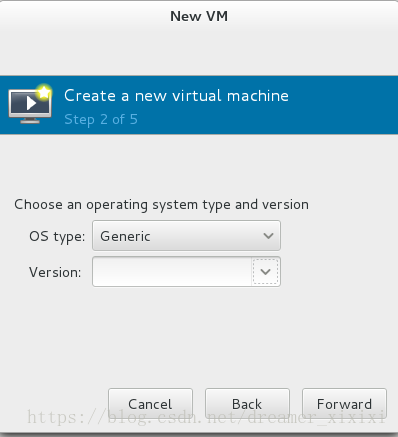
Task: Proceed to the next step with Forward
Action: click(x=344, y=404)
